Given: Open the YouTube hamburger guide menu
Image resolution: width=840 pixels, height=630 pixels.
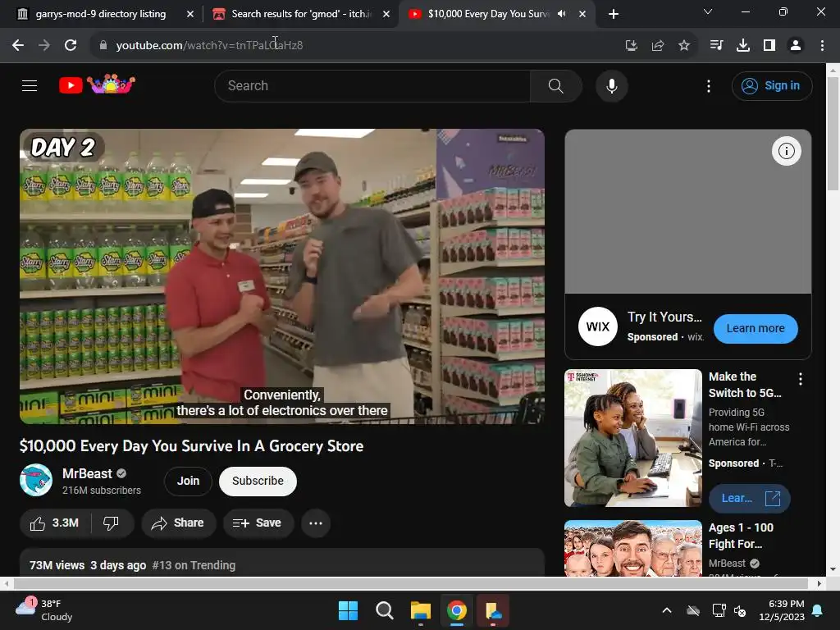Looking at the screenshot, I should (30, 85).
